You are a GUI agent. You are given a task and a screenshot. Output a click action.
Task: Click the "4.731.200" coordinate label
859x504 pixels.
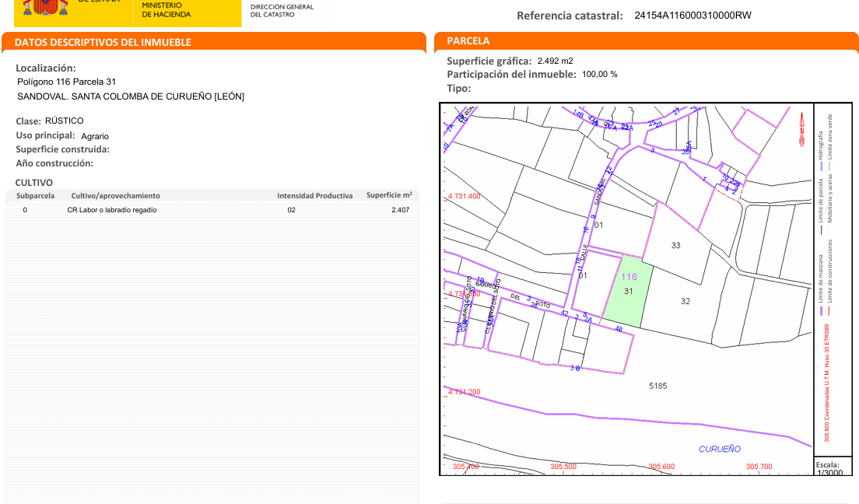(x=464, y=392)
